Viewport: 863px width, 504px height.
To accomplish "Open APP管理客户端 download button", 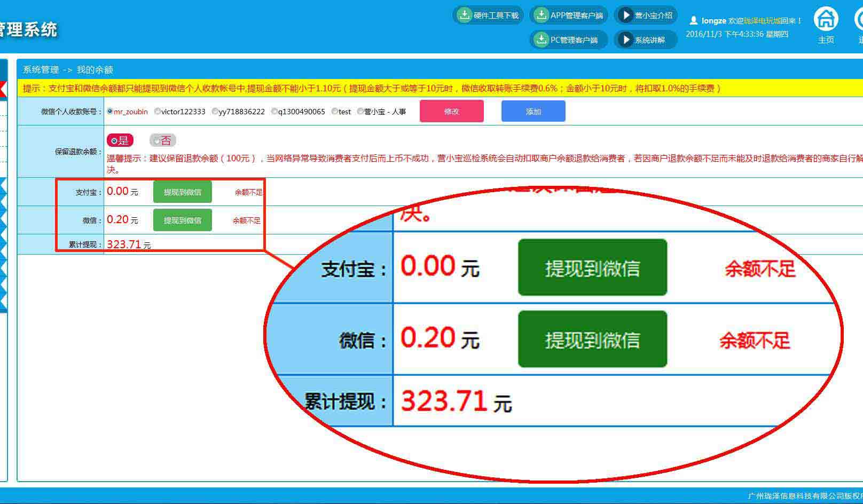I will pyautogui.click(x=569, y=15).
